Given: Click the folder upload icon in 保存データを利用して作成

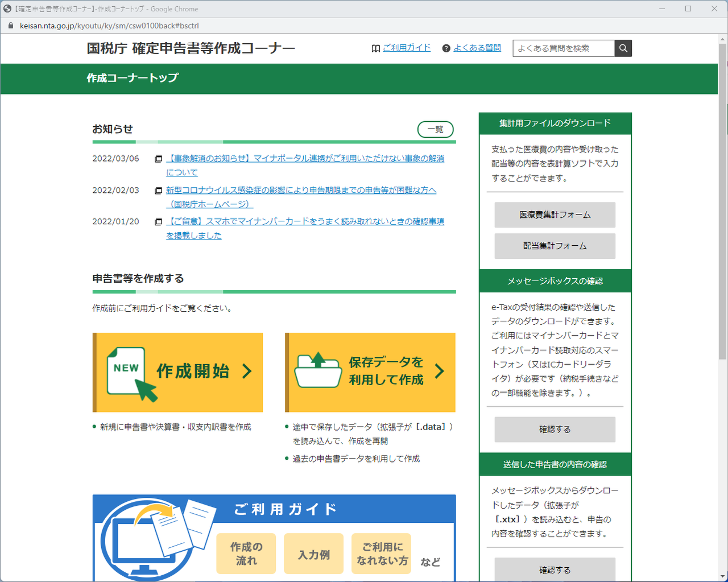Looking at the screenshot, I should click(x=318, y=370).
